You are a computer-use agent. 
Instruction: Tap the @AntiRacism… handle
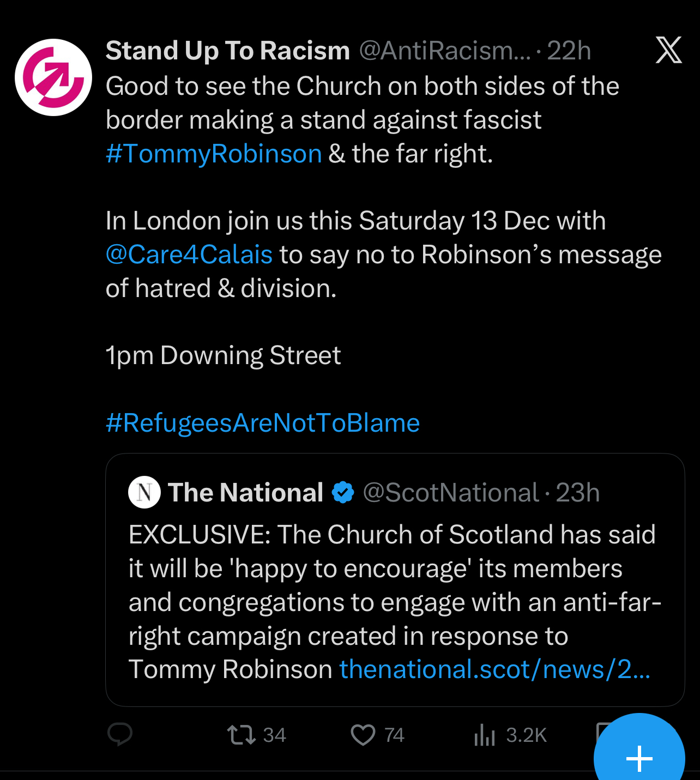444,51
